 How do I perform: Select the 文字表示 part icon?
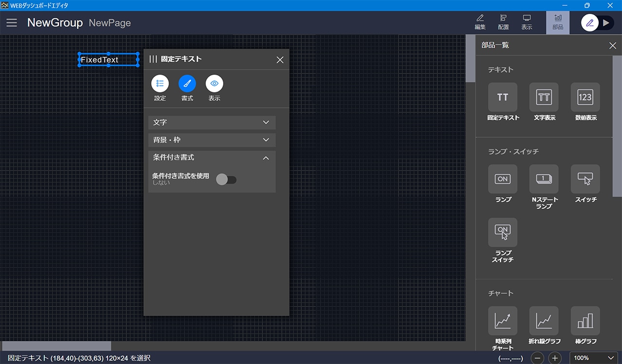(544, 97)
